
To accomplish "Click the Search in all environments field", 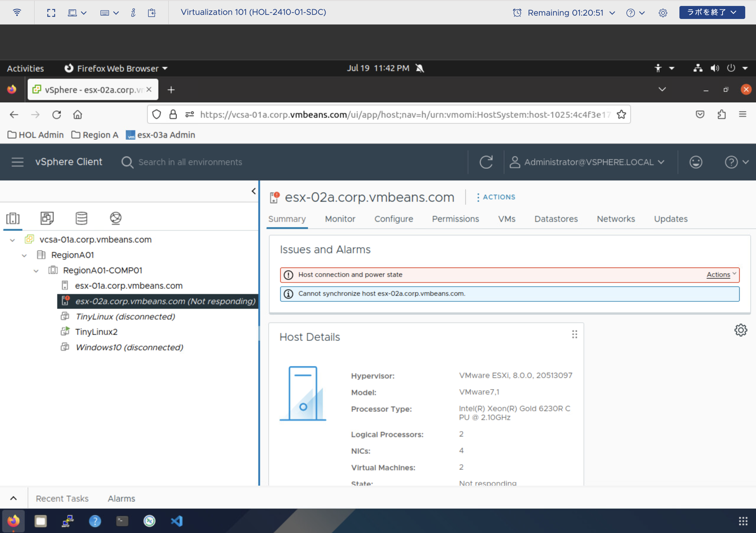I will [190, 162].
